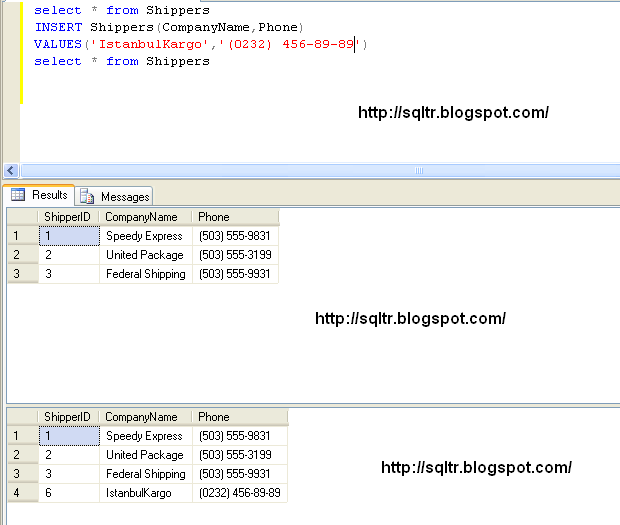This screenshot has width=620, height=525.
Task: Click (503) 555-3199 in first result grid
Action: 235,255
